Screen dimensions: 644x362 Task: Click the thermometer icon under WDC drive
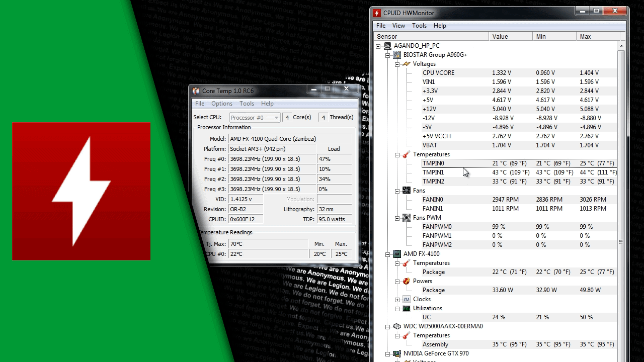pyautogui.click(x=407, y=335)
